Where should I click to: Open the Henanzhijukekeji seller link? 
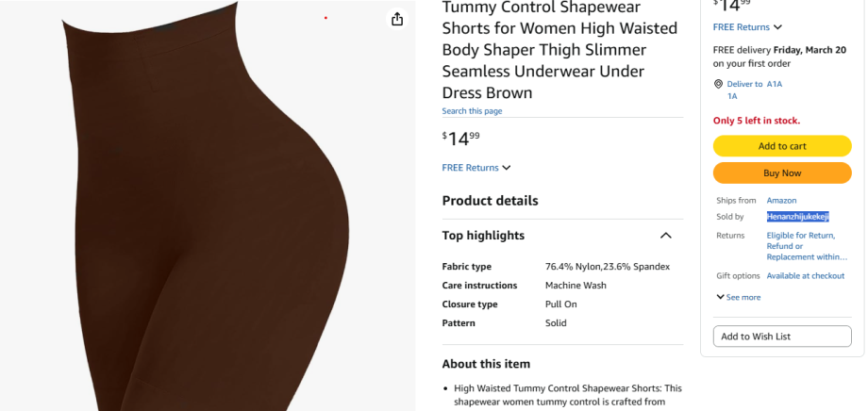797,217
